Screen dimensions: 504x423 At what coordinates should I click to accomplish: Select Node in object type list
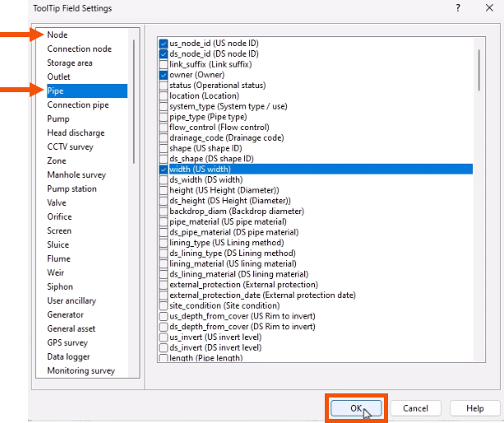pos(58,35)
